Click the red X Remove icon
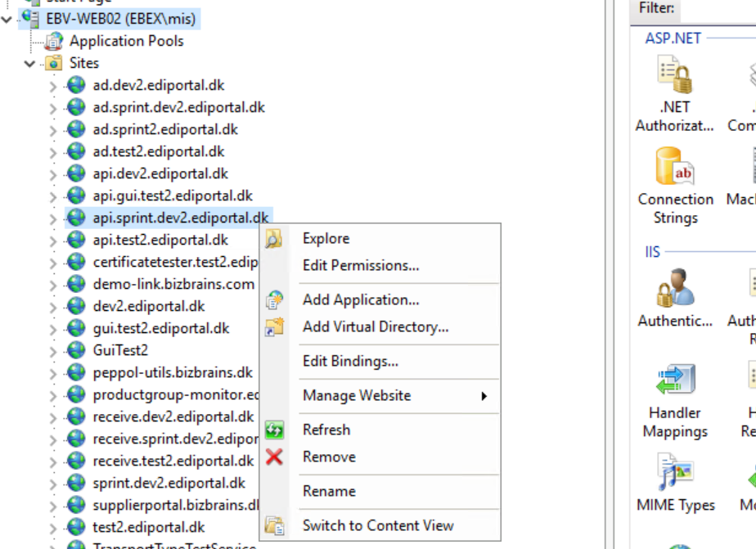 pyautogui.click(x=274, y=457)
